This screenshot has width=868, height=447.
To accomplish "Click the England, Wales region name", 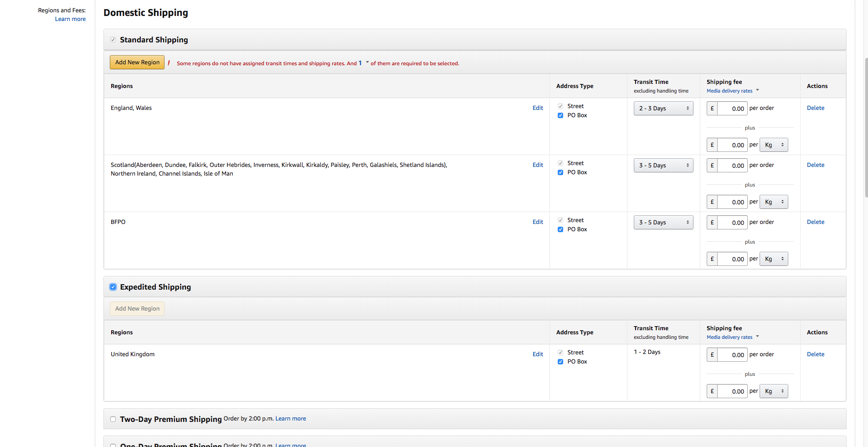I will tap(131, 108).
